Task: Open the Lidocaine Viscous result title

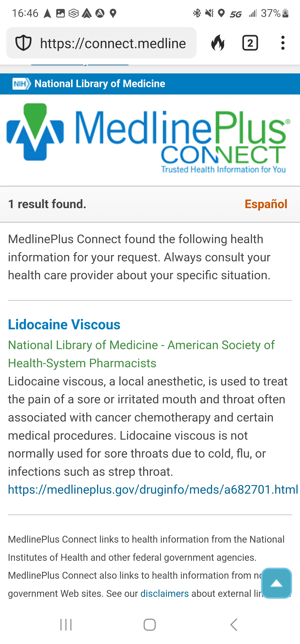Action: (x=64, y=325)
